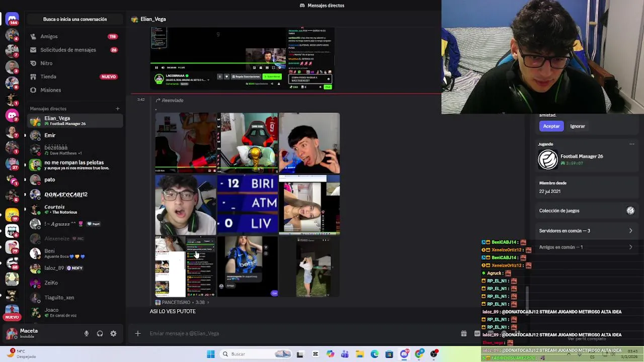The image size is (644, 362).
Task: Open Microsoft Store from taskbar
Action: click(x=389, y=354)
